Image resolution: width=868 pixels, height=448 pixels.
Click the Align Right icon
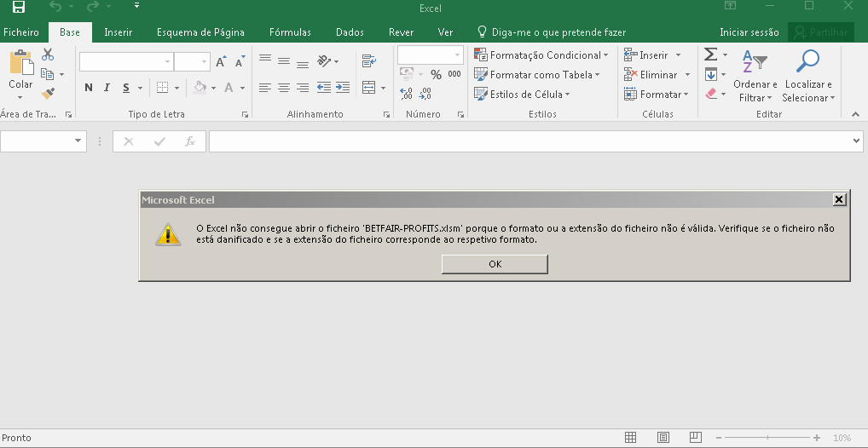pos(302,88)
